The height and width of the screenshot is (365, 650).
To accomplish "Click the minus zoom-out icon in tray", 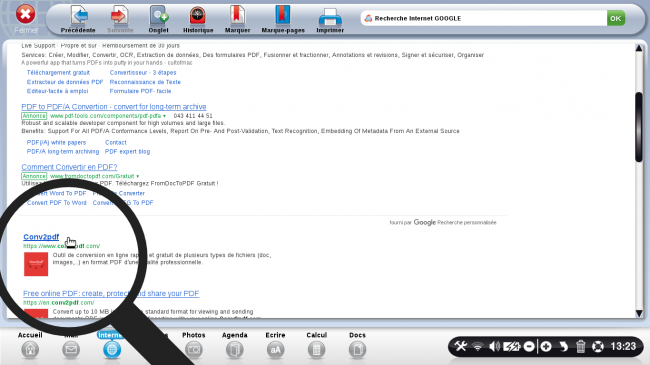I will (529, 346).
